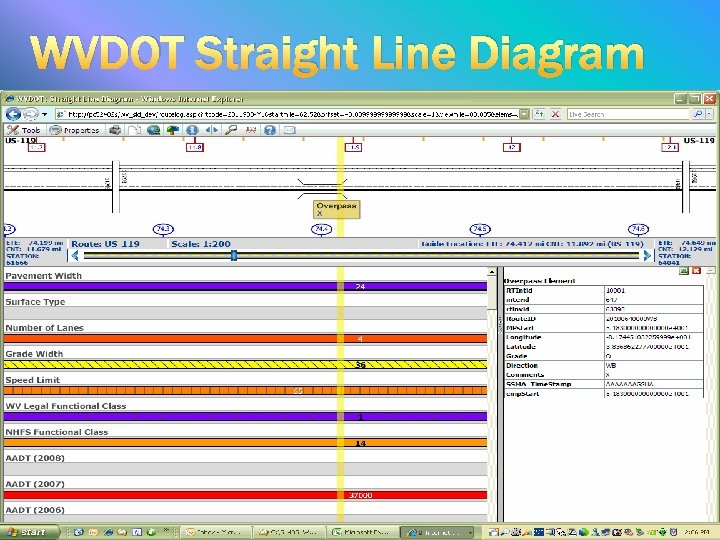
Task: Click the Surface Type heading
Action: point(35,302)
